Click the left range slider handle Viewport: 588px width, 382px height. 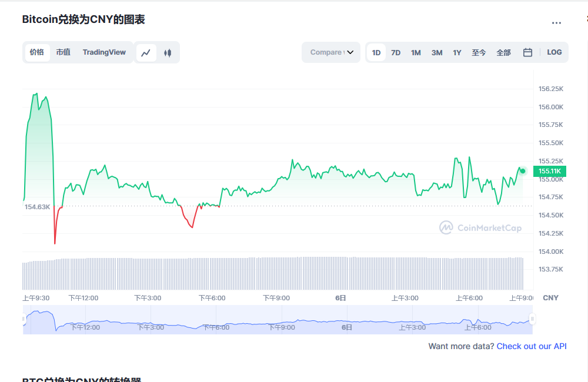(24, 319)
